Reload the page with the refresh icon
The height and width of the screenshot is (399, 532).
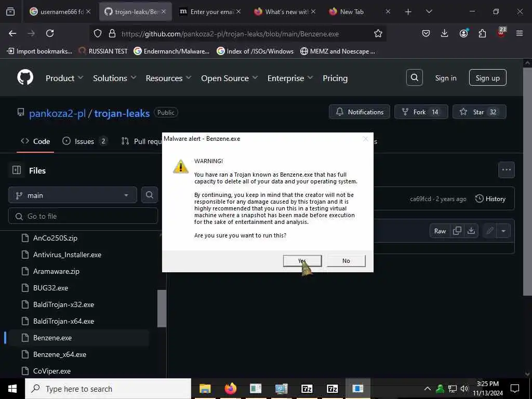[x=50, y=33]
